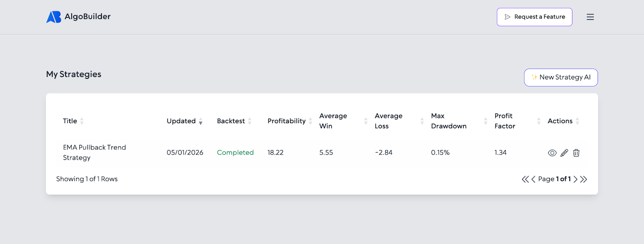Screen dimensions: 644x244
Task: Sort by the Updated column
Action: click(x=181, y=121)
